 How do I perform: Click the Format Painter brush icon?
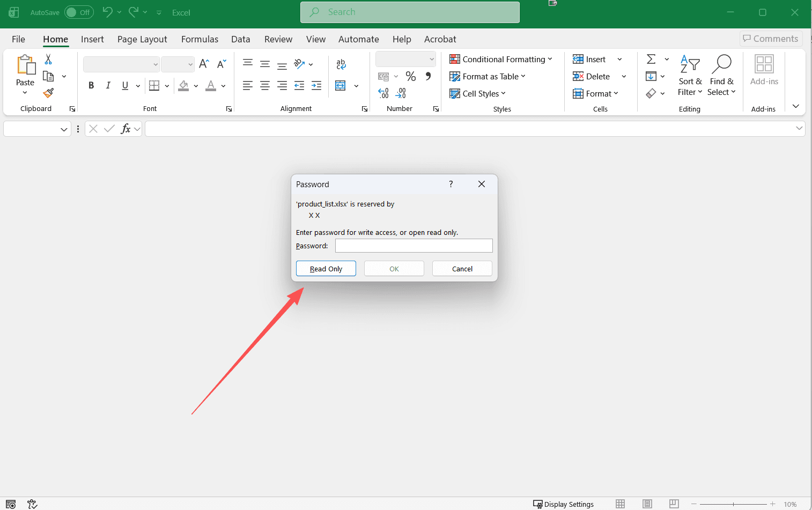pos(48,93)
